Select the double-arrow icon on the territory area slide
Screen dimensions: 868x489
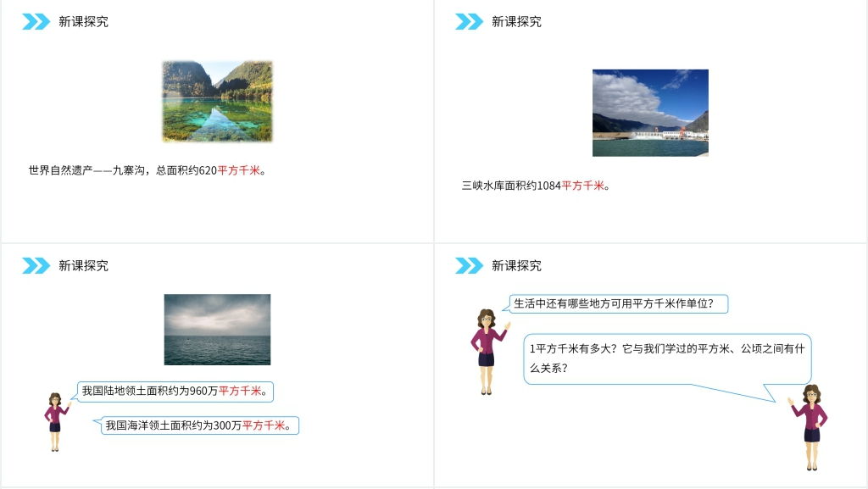pyautogui.click(x=36, y=266)
